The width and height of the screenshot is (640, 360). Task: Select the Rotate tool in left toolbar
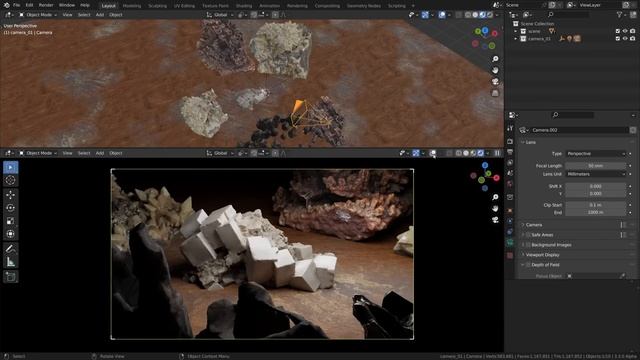coord(11,208)
